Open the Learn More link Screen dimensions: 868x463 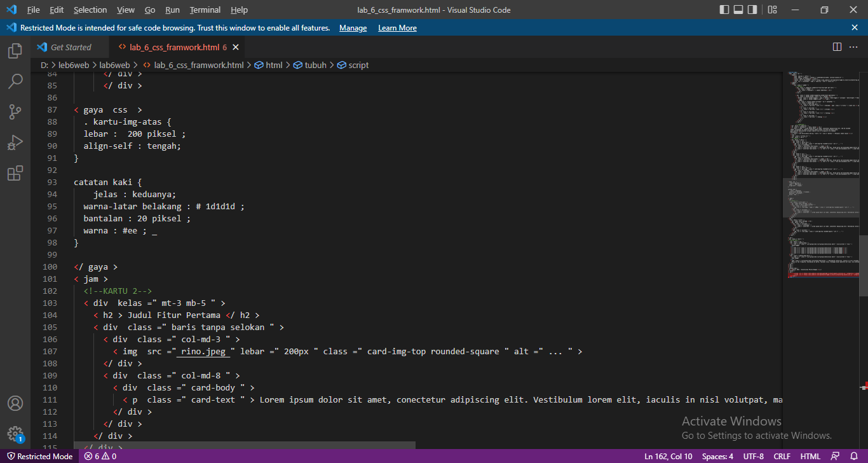397,27
